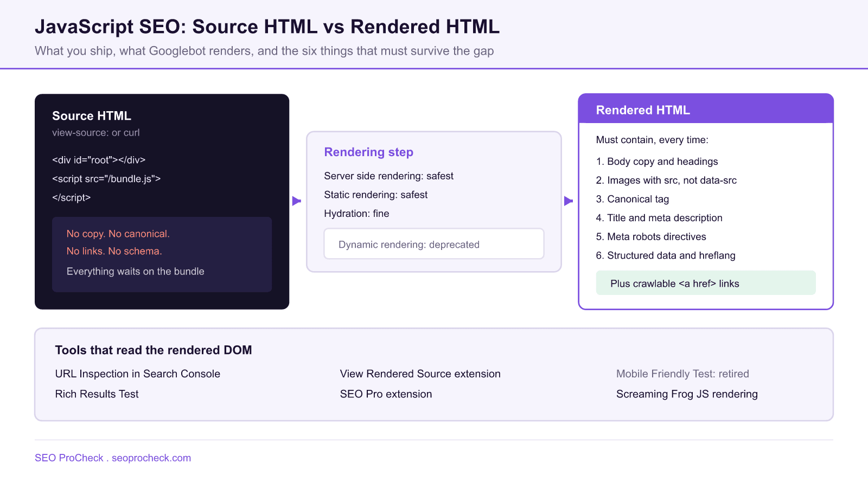Click the 'Dynamic rendering: deprecated' box
The height and width of the screenshot is (488, 868).
pos(434,244)
